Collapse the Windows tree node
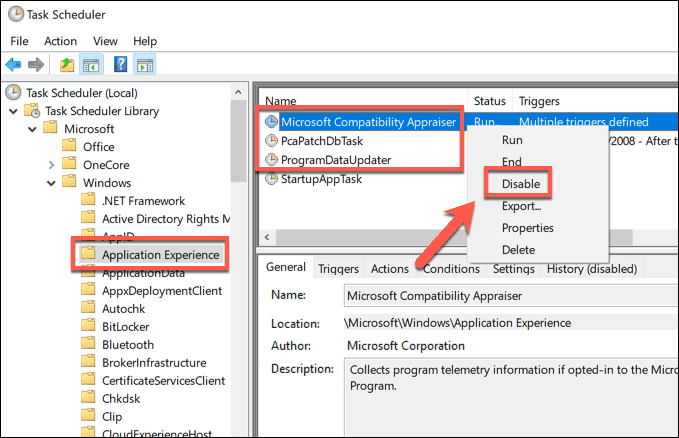The height and width of the screenshot is (438, 679). (x=52, y=183)
